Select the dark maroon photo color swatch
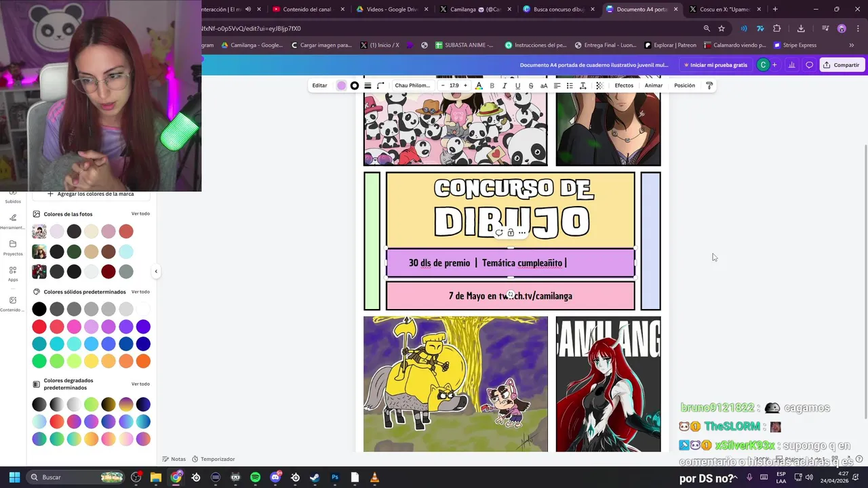868x488 pixels. pyautogui.click(x=108, y=272)
